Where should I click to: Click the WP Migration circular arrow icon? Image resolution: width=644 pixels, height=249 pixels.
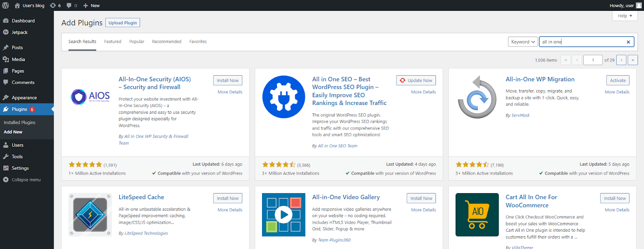[x=477, y=97]
